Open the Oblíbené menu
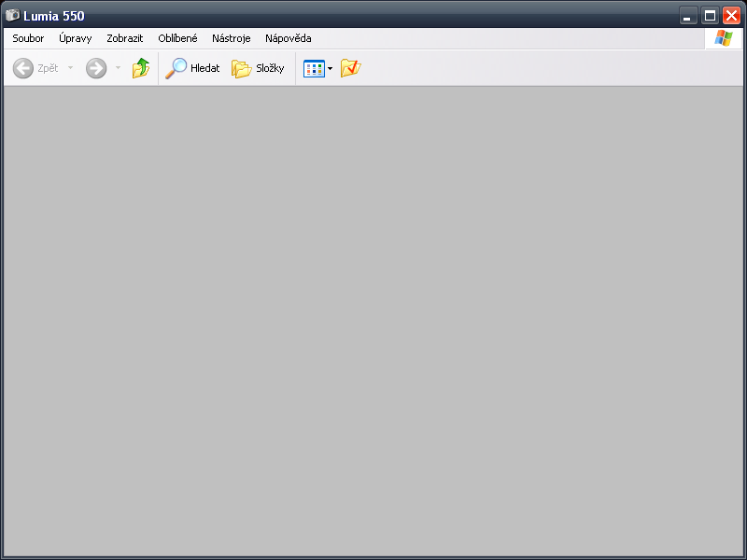The height and width of the screenshot is (560, 747). coord(177,38)
